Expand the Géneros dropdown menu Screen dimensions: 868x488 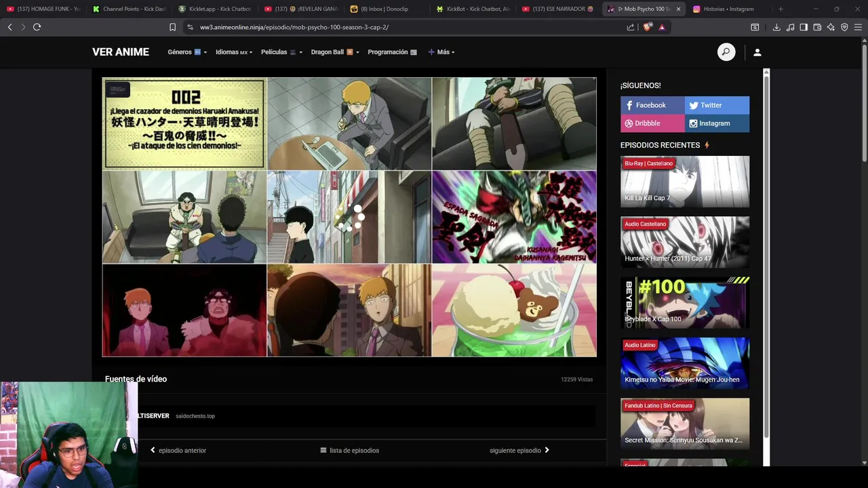[186, 52]
